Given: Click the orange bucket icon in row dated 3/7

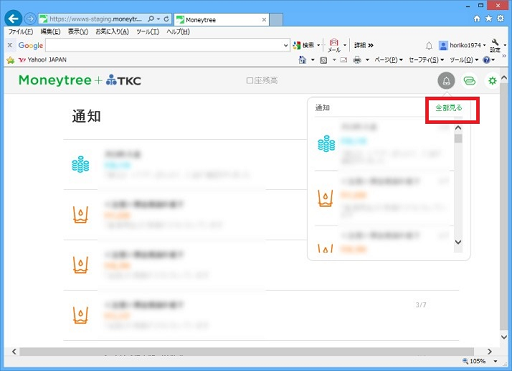Looking at the screenshot, I should tap(81, 315).
